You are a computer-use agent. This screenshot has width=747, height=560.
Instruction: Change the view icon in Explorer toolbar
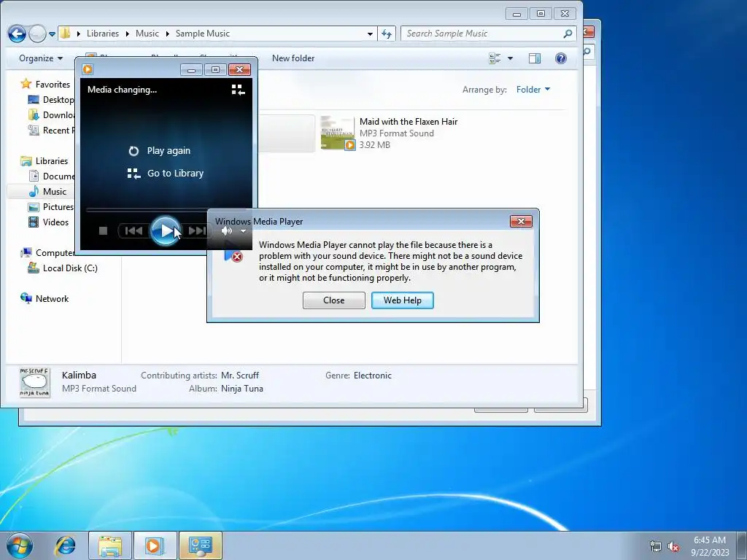[495, 58]
